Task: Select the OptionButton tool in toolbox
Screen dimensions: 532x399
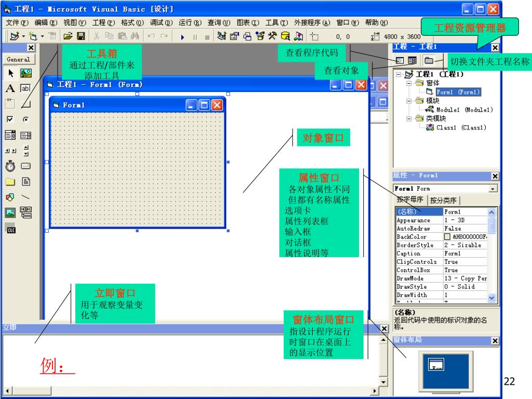Action: [x=26, y=119]
